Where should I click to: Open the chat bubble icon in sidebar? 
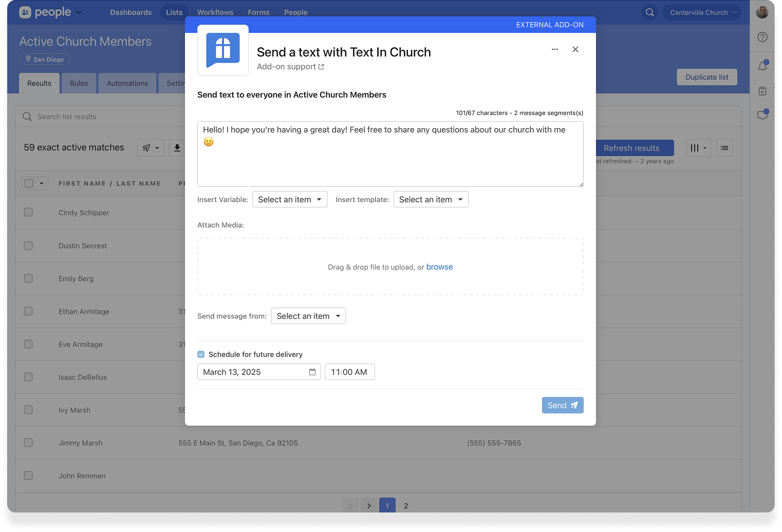[762, 115]
